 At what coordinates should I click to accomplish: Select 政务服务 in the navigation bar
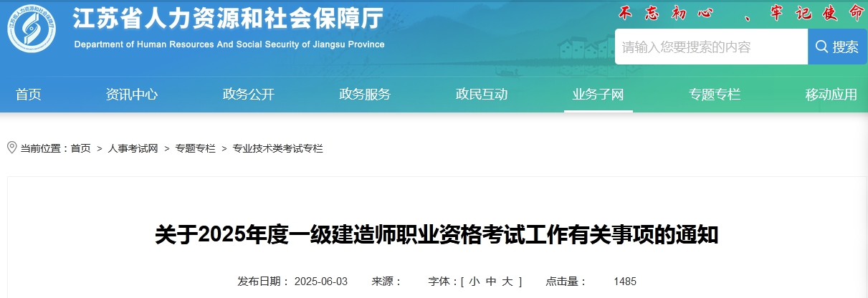[365, 95]
